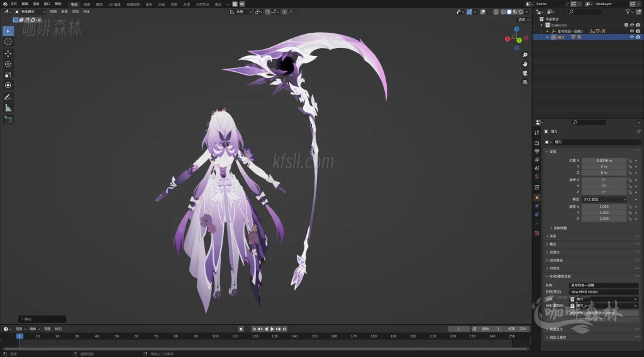Switch to the 着色 workspace tab
The width and height of the screenshot is (644, 357).
(x=148, y=4)
